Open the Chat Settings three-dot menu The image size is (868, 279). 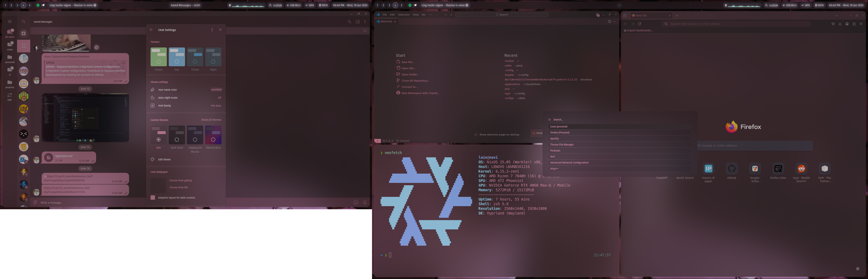click(212, 30)
